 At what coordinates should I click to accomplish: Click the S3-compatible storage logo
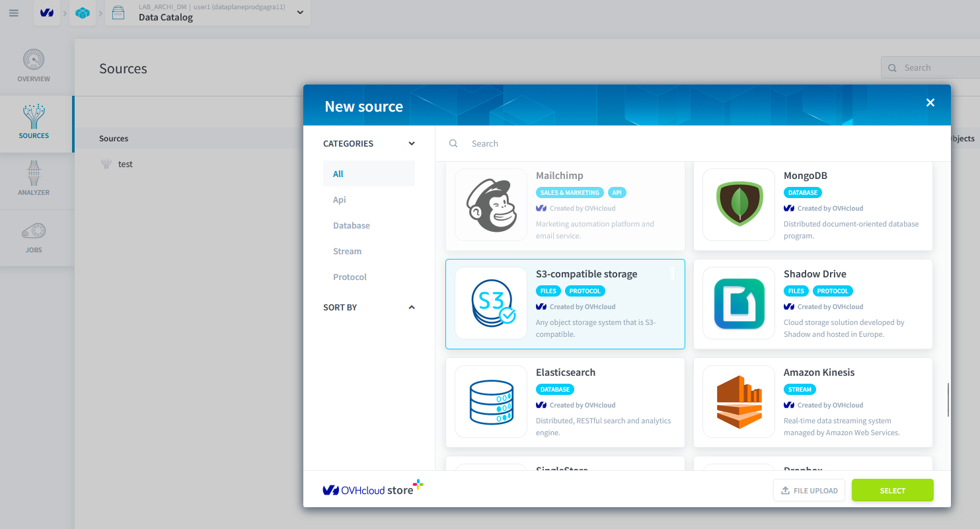click(490, 303)
